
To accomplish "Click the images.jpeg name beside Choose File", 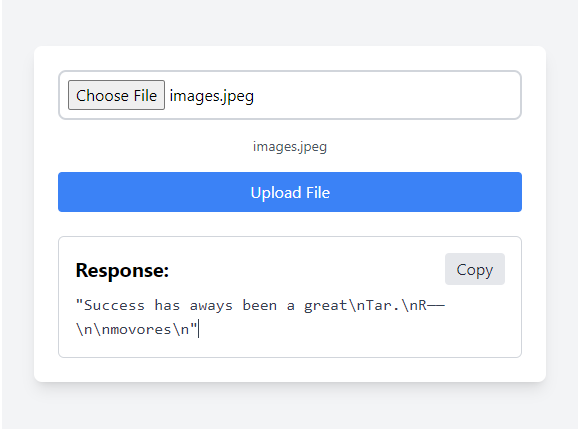I will [212, 96].
